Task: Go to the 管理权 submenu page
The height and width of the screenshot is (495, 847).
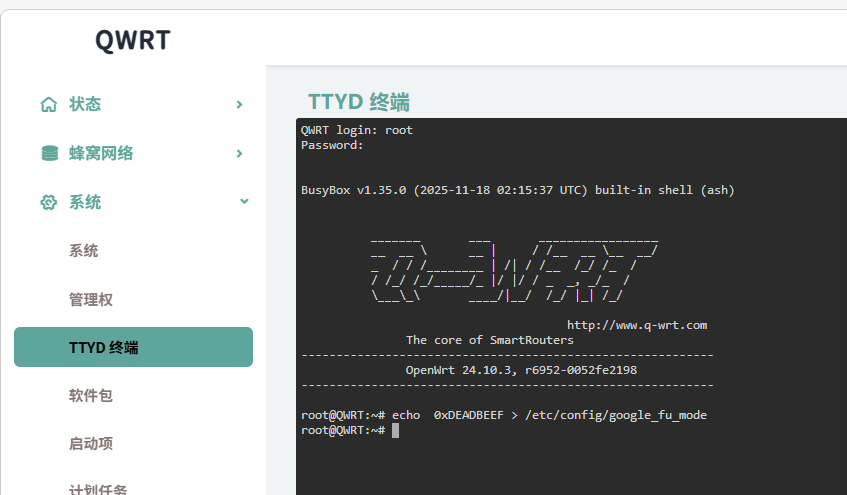Action: [91, 299]
